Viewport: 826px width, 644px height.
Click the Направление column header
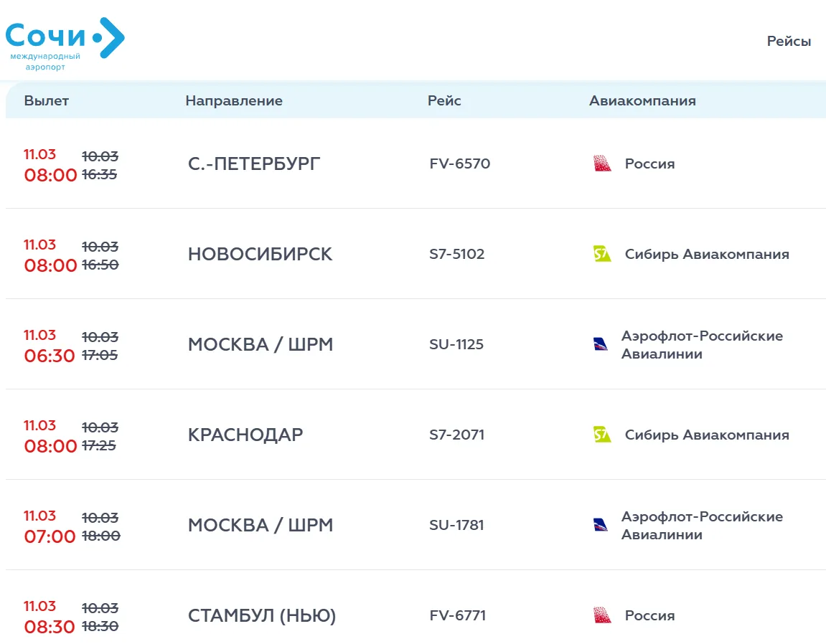coord(234,101)
